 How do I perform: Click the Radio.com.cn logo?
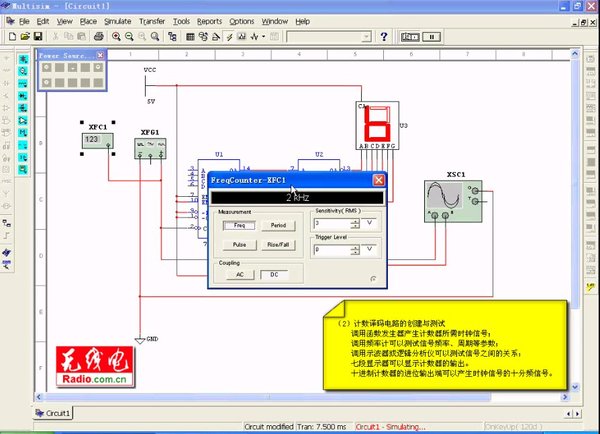(95, 366)
